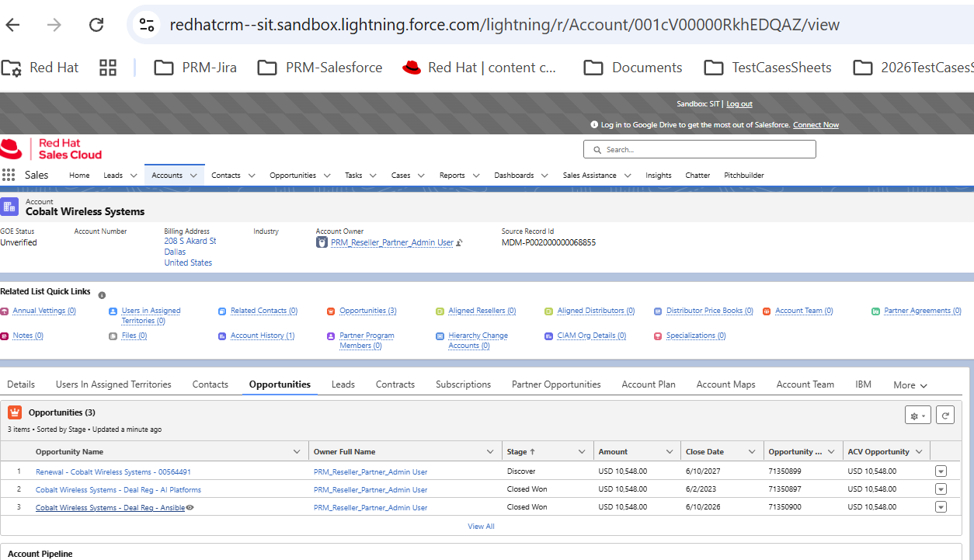
Task: Click the Salesforce search field
Action: (x=700, y=149)
